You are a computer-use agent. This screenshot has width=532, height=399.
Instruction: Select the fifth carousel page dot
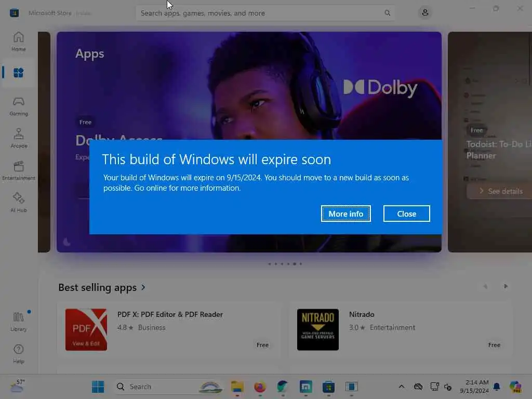tap(295, 264)
